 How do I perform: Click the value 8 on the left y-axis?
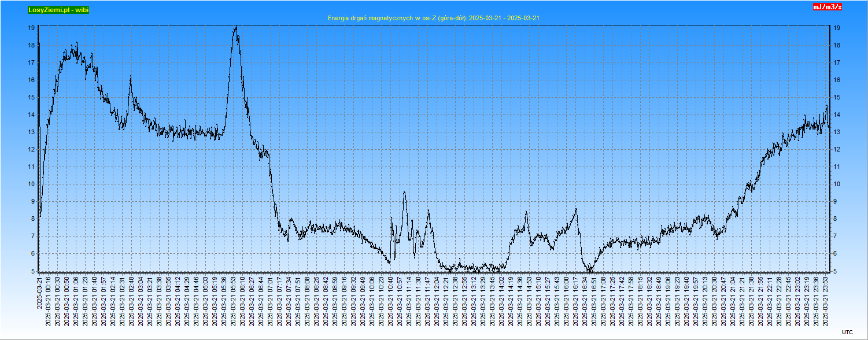point(34,219)
